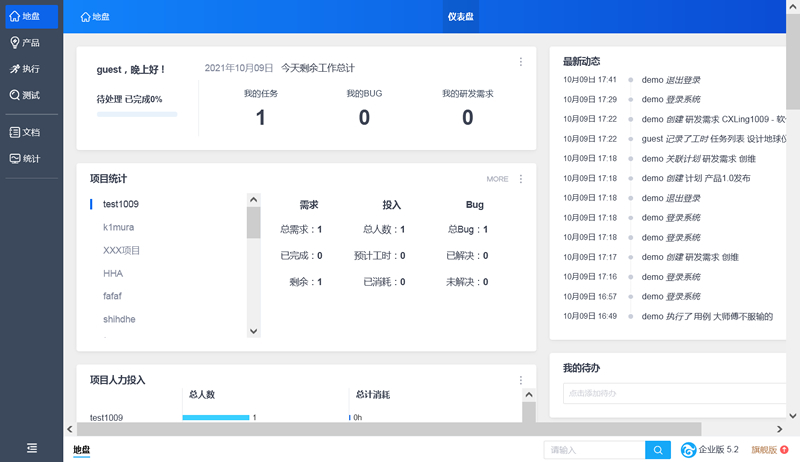Collapse the sidebar with bottom menu icon
Image resolution: width=800 pixels, height=462 pixels.
click(x=32, y=448)
